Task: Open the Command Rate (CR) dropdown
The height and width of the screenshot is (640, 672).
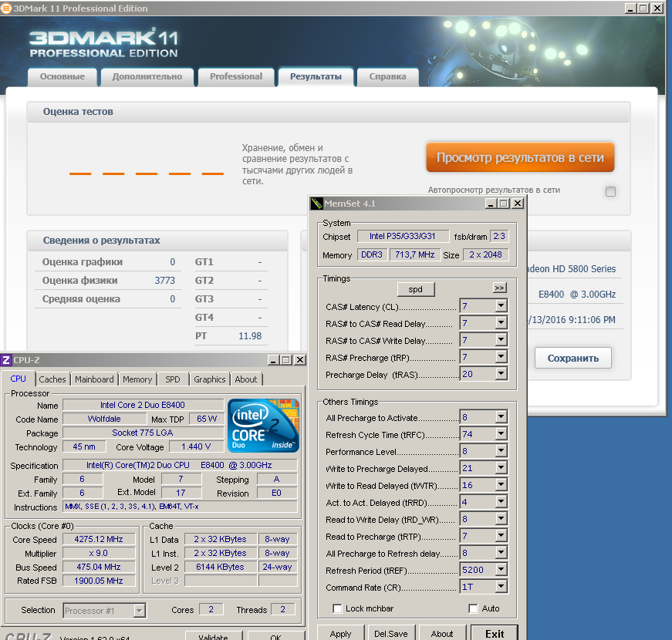Action: click(501, 587)
